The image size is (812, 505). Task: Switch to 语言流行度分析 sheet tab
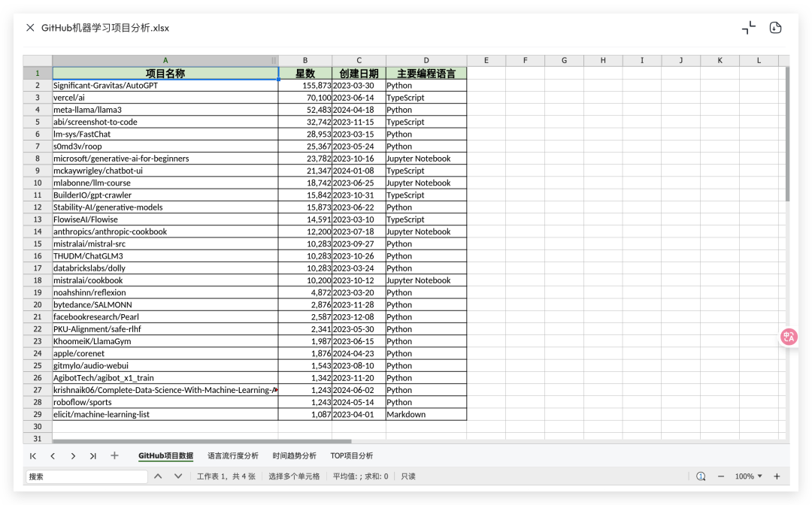pos(233,456)
